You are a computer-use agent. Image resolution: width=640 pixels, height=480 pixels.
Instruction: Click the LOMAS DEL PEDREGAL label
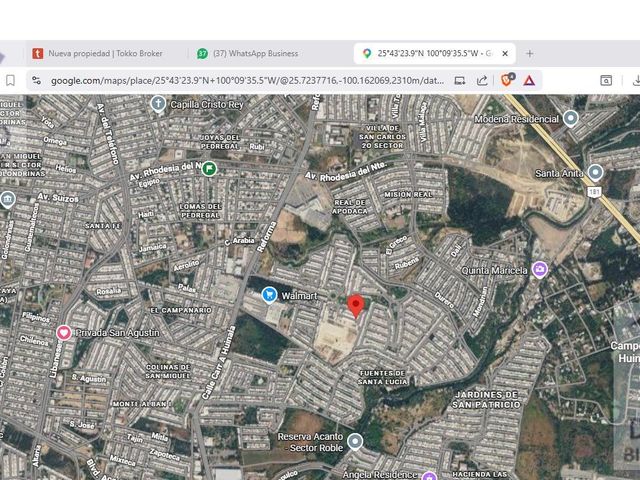[200, 211]
